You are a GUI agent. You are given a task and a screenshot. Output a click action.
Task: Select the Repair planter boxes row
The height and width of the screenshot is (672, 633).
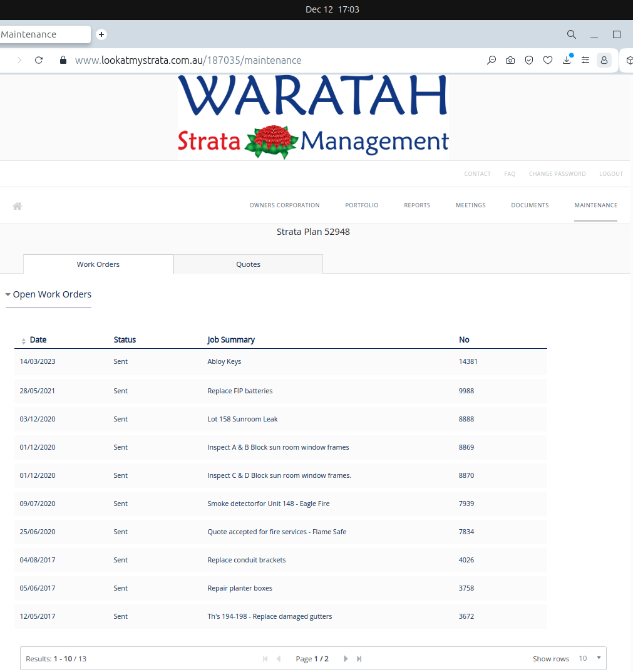click(x=280, y=589)
